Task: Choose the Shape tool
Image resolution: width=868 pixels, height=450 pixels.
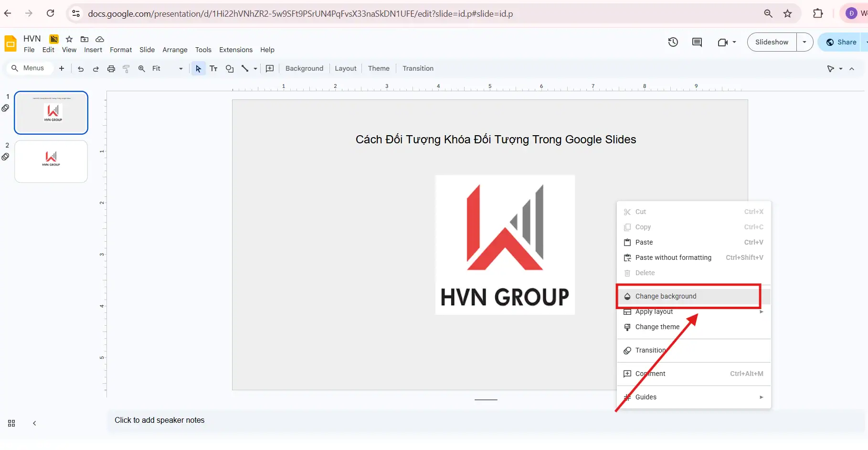Action: (x=230, y=68)
